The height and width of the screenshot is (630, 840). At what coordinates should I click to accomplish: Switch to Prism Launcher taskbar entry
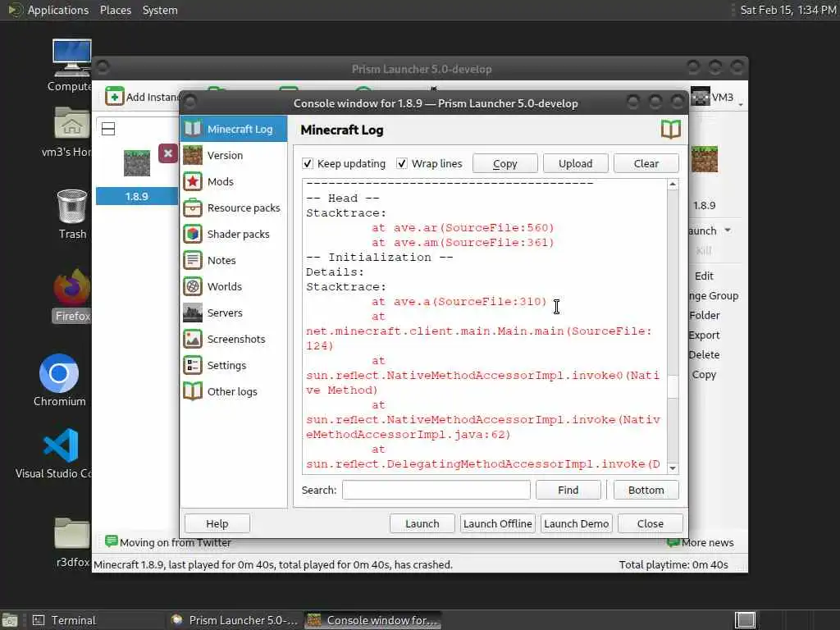[x=235, y=620]
